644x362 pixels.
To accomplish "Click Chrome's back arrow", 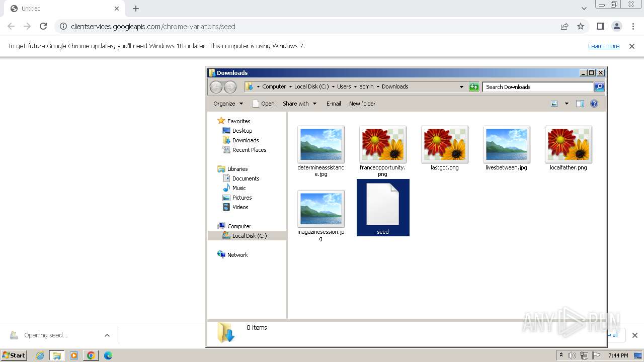I will (x=11, y=26).
